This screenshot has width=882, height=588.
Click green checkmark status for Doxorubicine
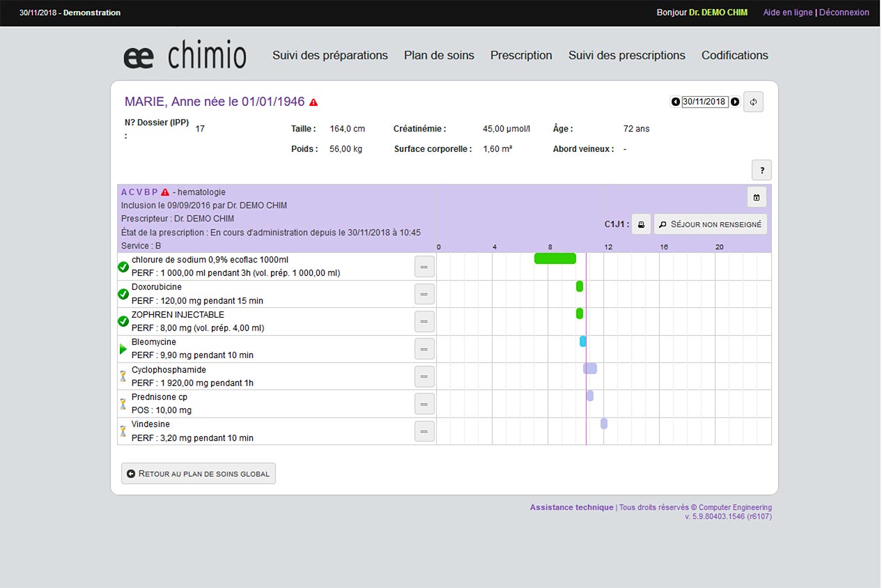(123, 294)
